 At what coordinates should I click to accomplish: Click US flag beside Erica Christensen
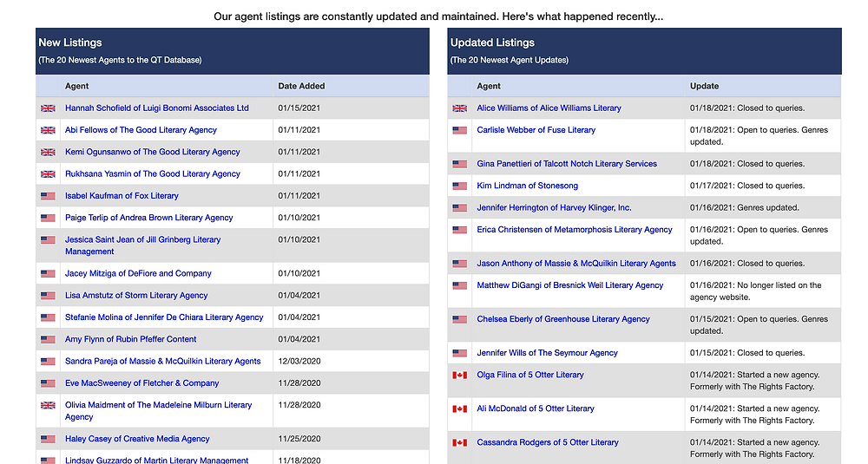(459, 230)
